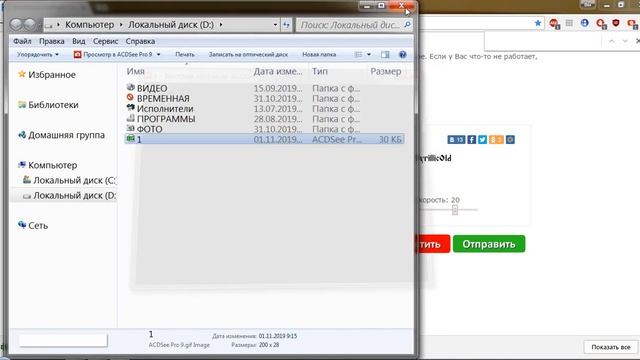This screenshot has height=360, width=640.
Task: Select Сеть in navigation pane
Action: (38, 226)
